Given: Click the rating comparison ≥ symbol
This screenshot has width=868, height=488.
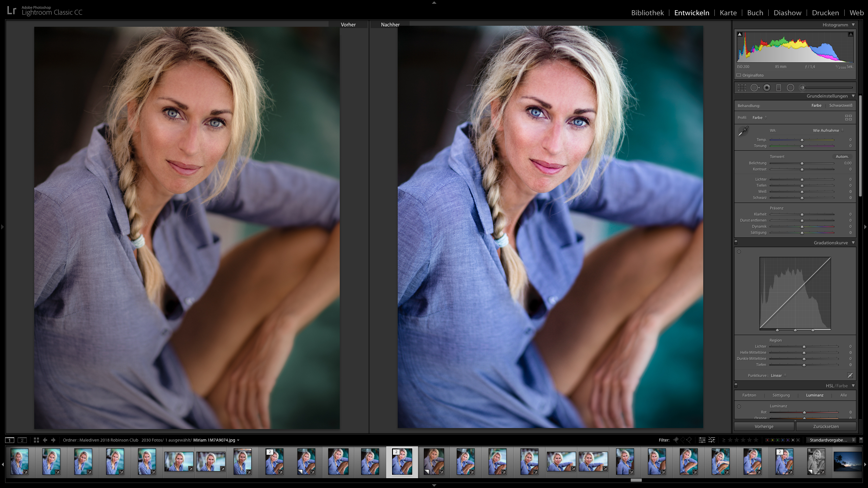Looking at the screenshot, I should (x=724, y=440).
